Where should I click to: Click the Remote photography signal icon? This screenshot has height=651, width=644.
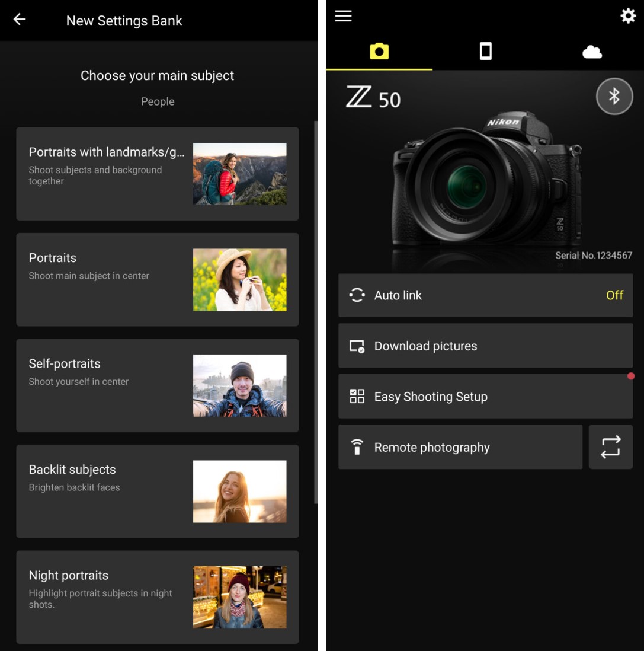click(x=357, y=447)
